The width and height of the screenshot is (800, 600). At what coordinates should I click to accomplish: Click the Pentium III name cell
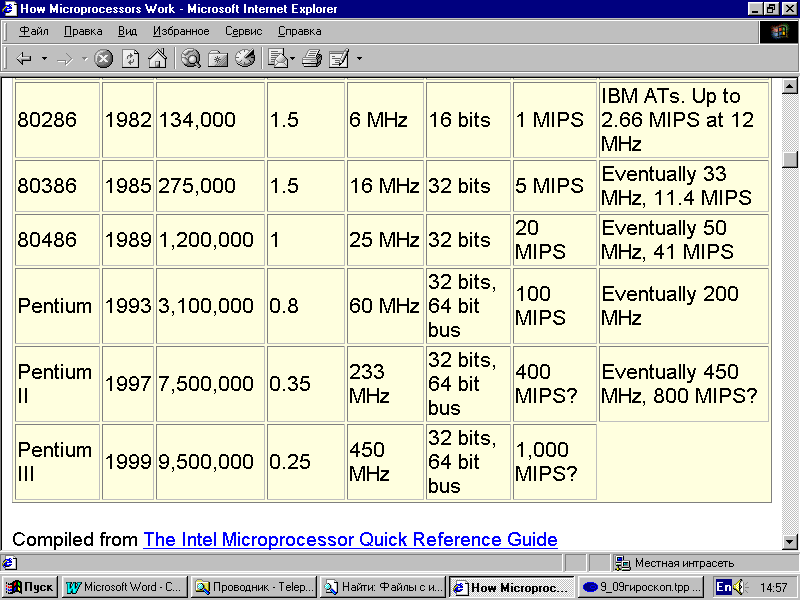click(x=57, y=462)
